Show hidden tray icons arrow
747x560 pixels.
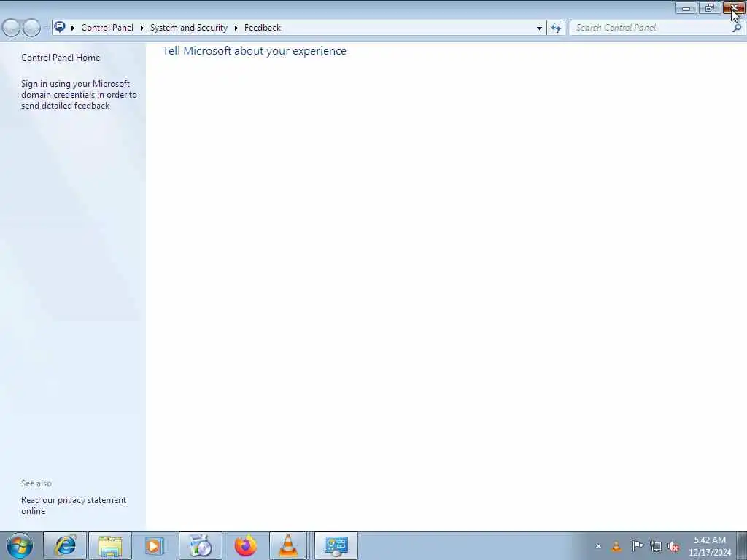[x=598, y=546]
